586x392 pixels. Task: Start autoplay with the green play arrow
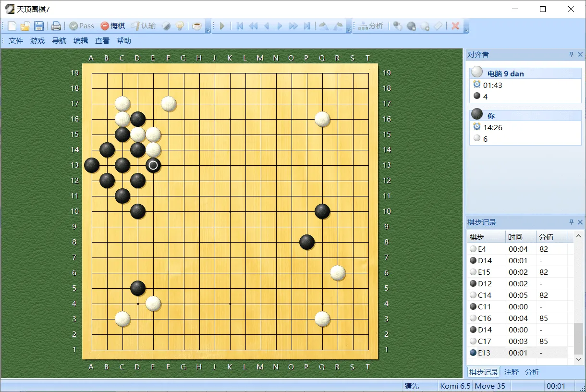[x=222, y=26]
